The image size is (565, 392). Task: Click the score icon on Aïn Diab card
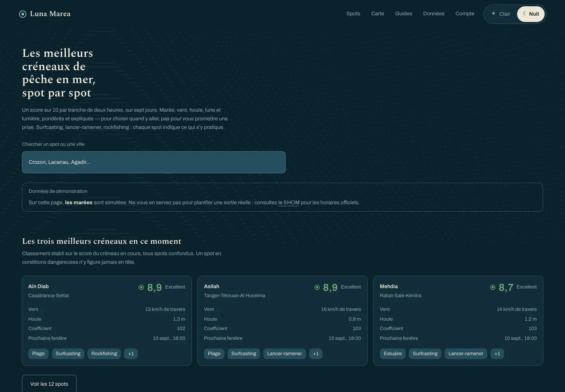point(141,287)
